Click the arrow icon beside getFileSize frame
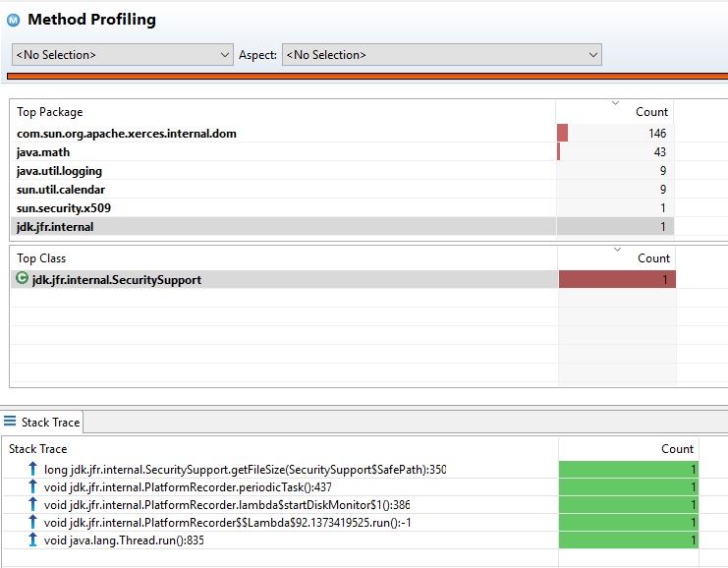 click(x=33, y=470)
